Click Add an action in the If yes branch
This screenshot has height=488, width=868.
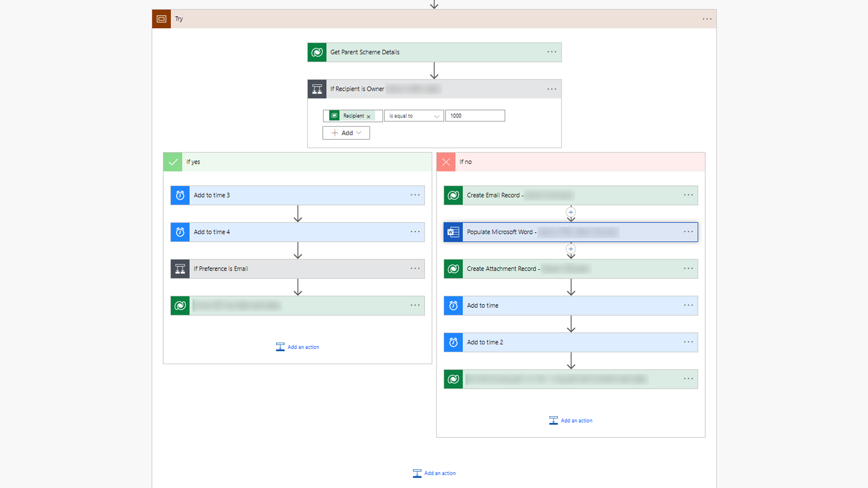(297, 347)
